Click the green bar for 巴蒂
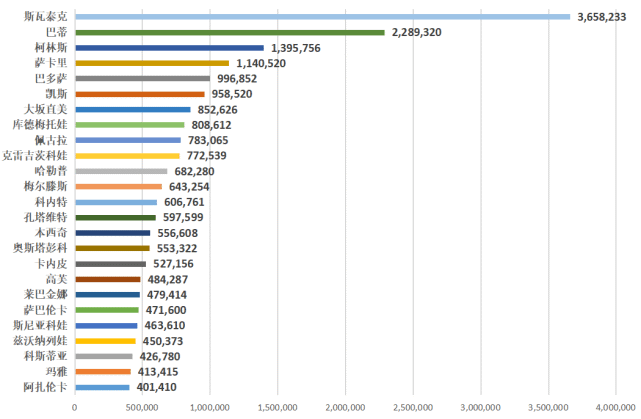 [x=230, y=32]
